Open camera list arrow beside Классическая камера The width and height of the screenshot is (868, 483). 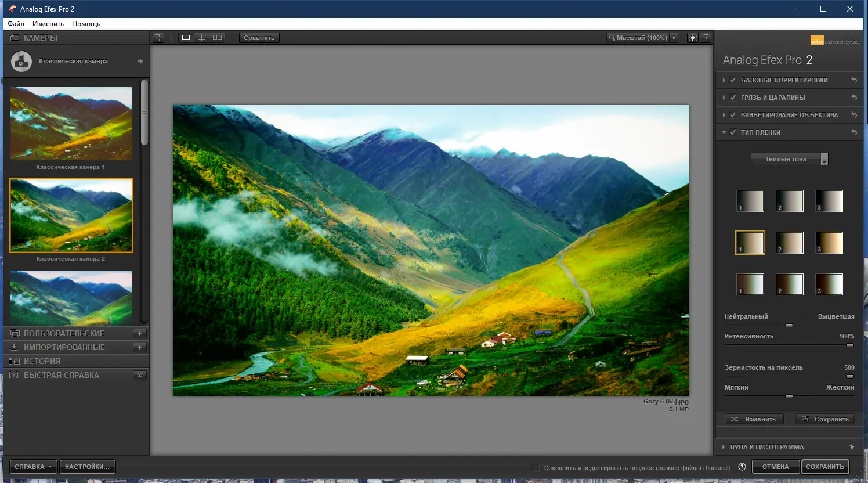click(x=140, y=62)
